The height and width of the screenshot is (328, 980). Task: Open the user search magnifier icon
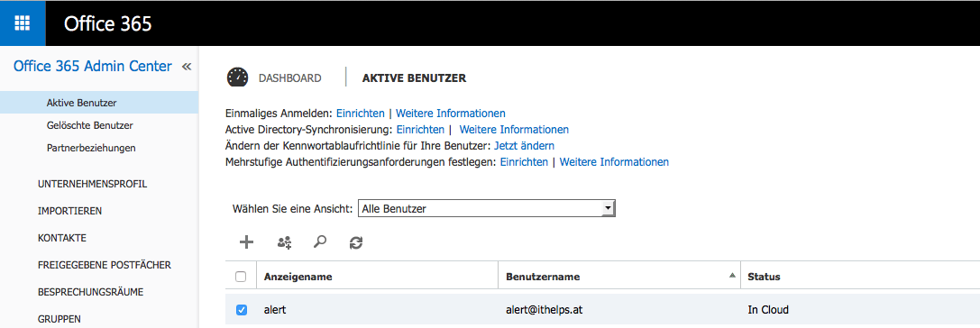320,242
